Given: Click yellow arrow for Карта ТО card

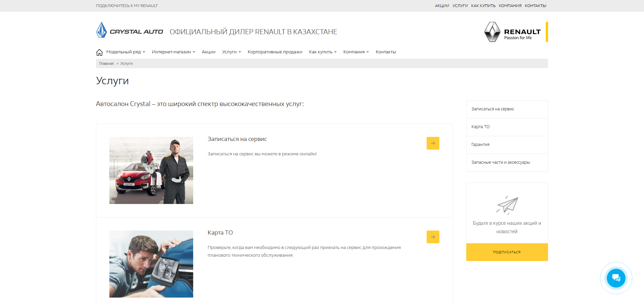Looking at the screenshot, I should coord(433,237).
